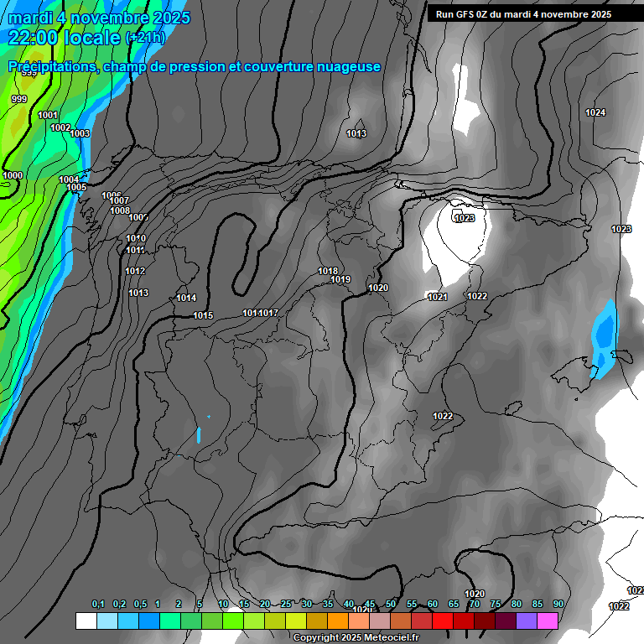Click the Run GFS 0Z header banner
The height and width of the screenshot is (644, 644).
coord(523,14)
